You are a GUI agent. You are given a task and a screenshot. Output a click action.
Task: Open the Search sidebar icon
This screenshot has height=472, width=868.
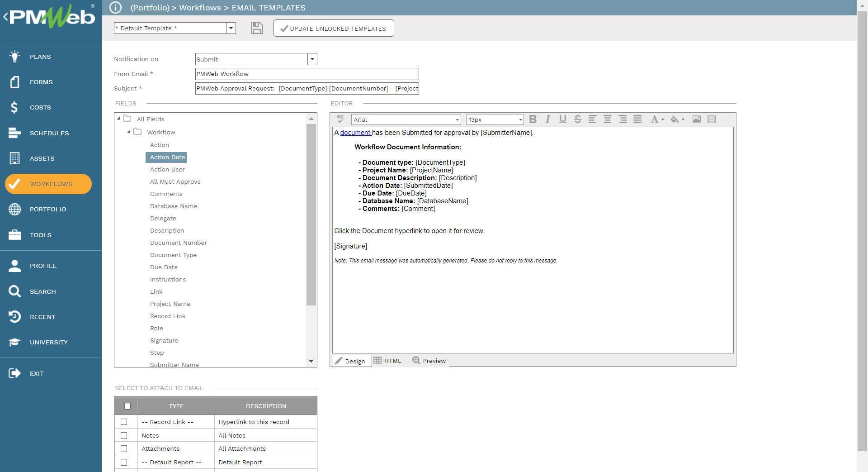[x=14, y=291]
